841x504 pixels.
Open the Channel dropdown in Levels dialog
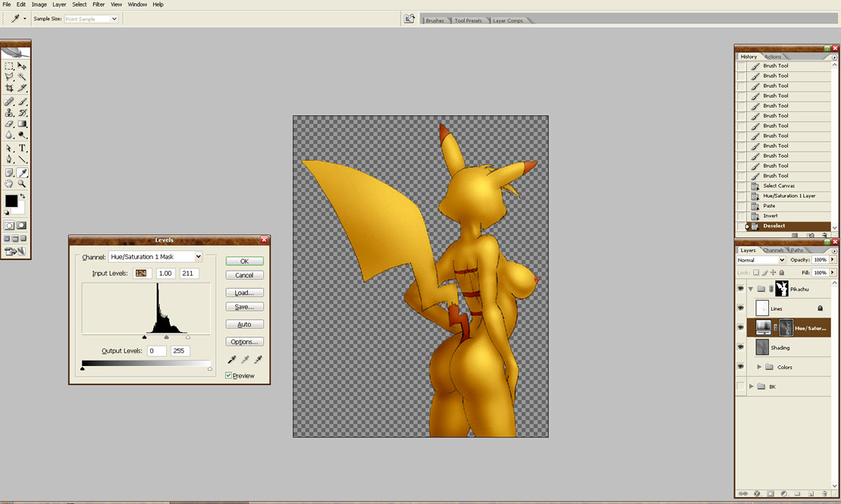[x=155, y=257]
